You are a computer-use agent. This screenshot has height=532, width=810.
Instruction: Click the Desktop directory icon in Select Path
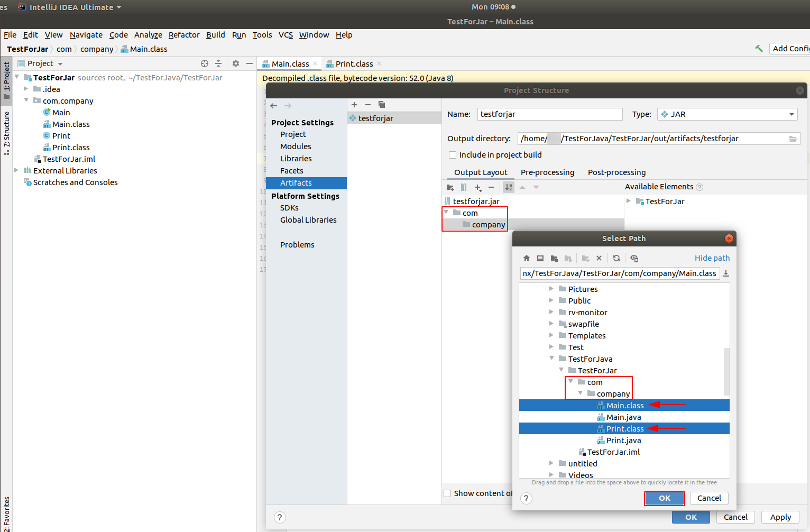(540, 258)
